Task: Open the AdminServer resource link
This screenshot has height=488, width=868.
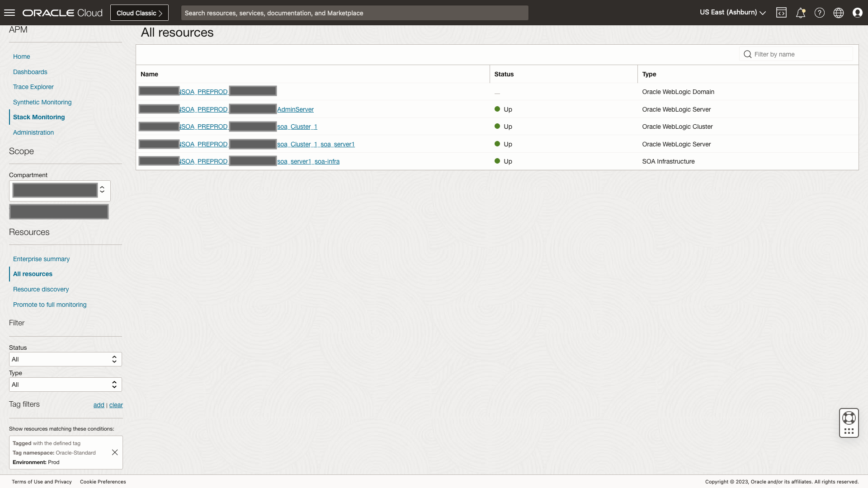Action: point(295,109)
